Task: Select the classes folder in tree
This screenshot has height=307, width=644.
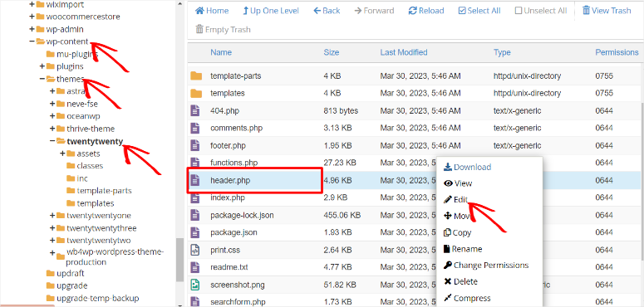Action: coord(85,166)
